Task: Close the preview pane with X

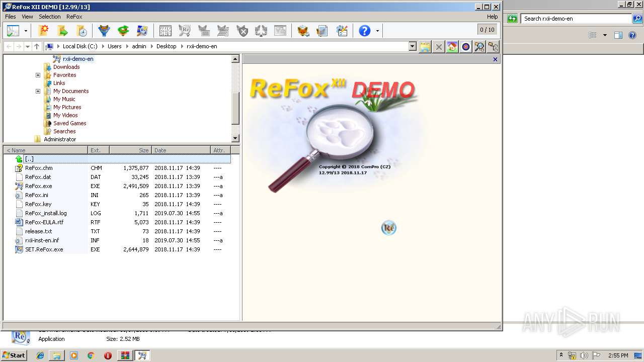Action: 495,59
